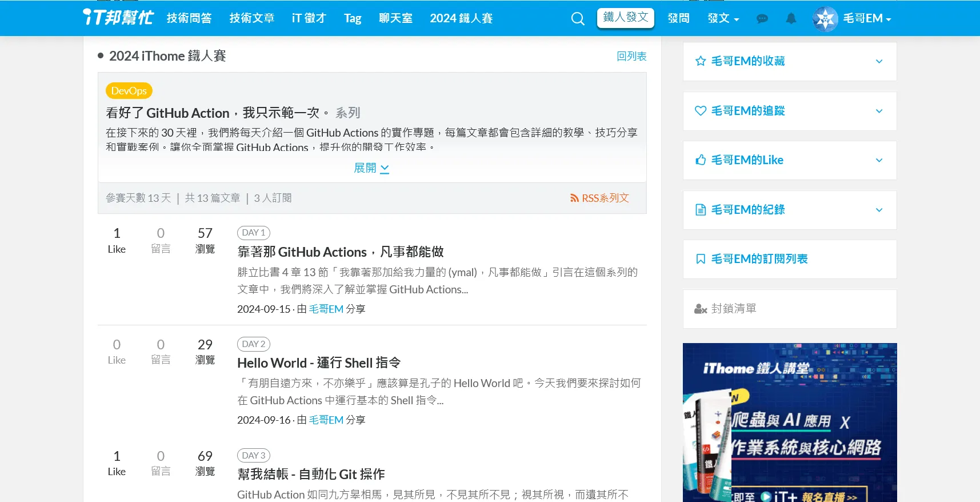Click the iT邦幫忙 site logo
The height and width of the screenshot is (502, 980).
(118, 17)
